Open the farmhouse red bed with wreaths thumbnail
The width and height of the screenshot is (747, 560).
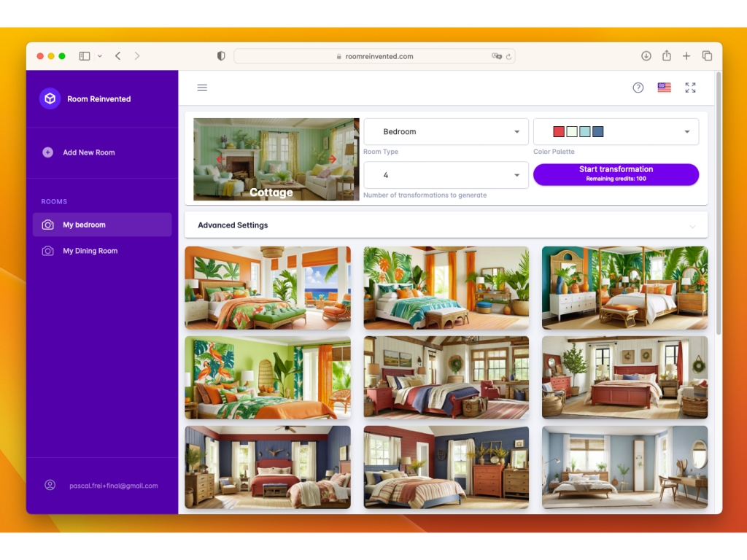(624, 378)
